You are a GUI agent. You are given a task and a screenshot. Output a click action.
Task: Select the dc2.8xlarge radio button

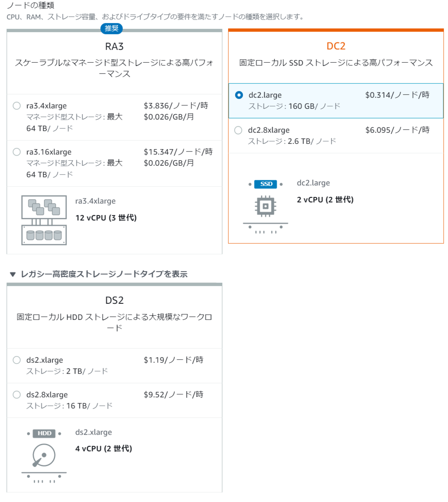point(239,130)
